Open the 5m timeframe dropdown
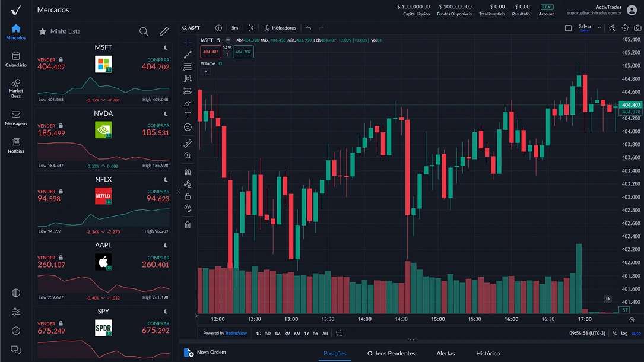 234,28
